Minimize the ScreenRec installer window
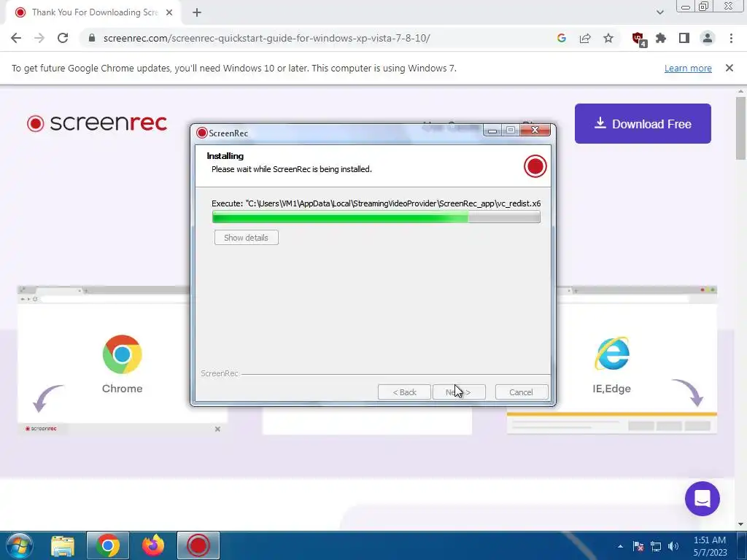 pos(492,130)
